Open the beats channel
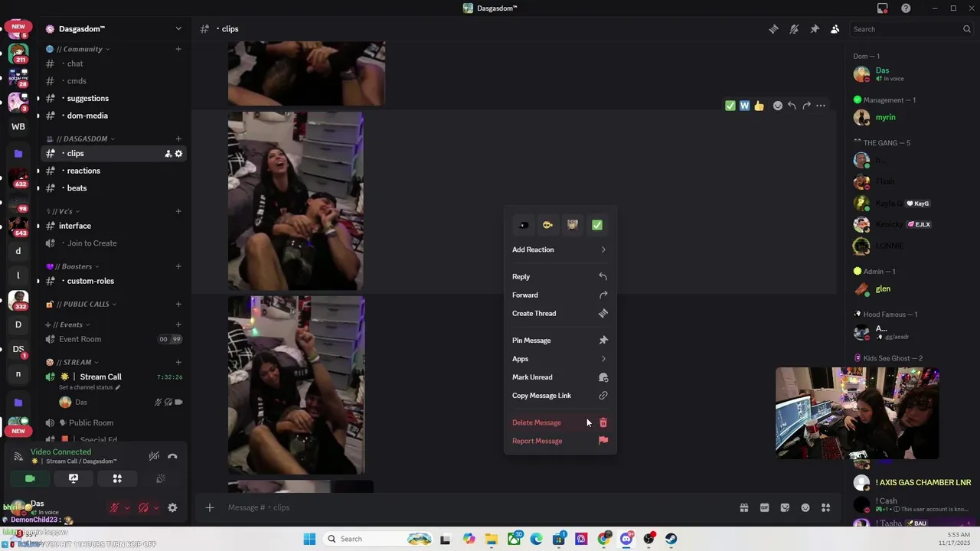Viewport: 980px width, 551px height. tap(113, 188)
